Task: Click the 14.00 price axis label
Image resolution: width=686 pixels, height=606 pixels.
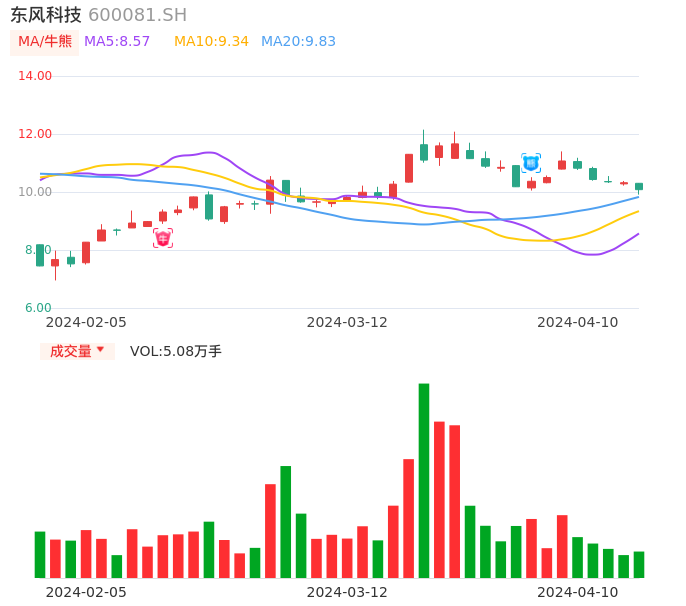Action: pyautogui.click(x=35, y=76)
